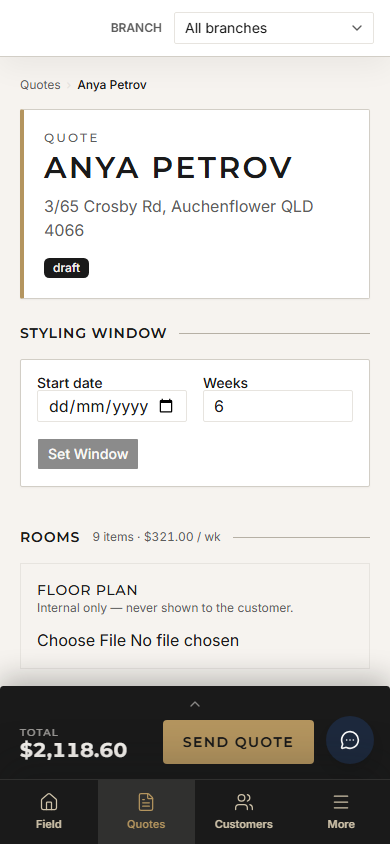Open the calendar picker in Start date

[x=166, y=406]
